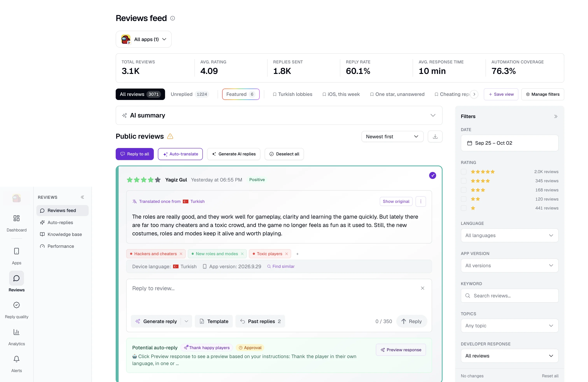Image resolution: width=588 pixels, height=382 pixels.
Task: Select the All reviews tab
Action: pyautogui.click(x=140, y=94)
